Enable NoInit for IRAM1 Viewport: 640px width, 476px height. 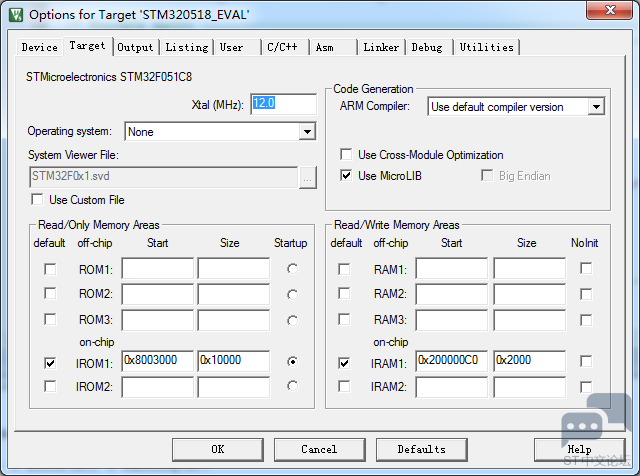(x=586, y=361)
